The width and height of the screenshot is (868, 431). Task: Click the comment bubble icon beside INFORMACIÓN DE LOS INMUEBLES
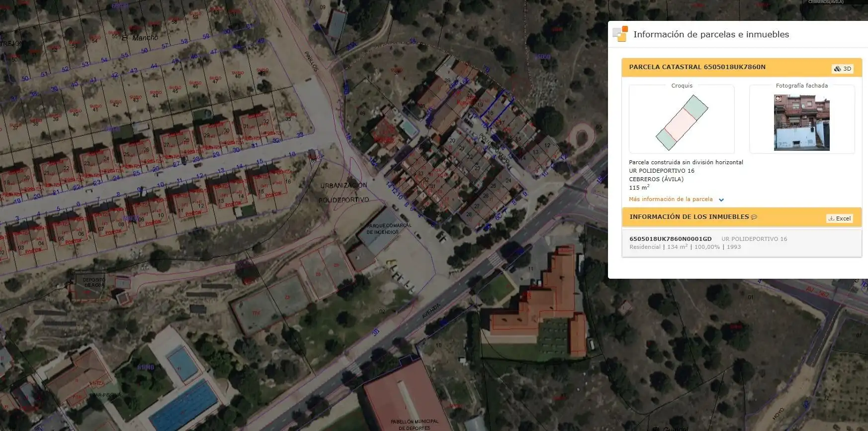(754, 217)
